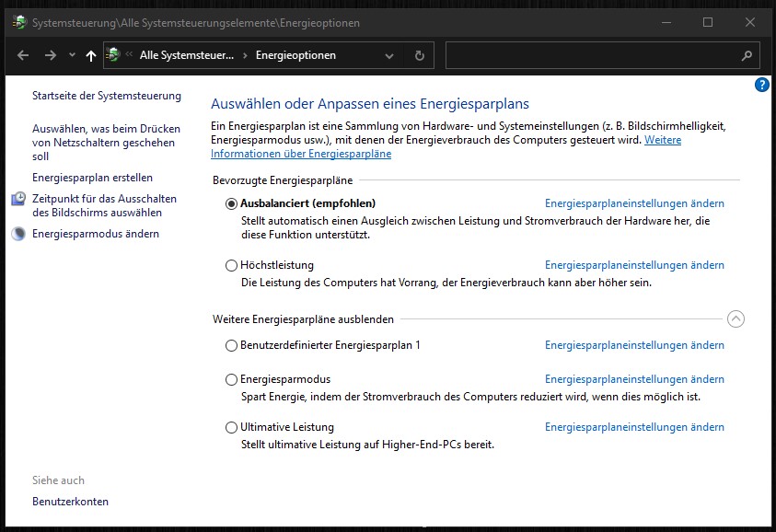Go back using the left arrow

coord(23,55)
